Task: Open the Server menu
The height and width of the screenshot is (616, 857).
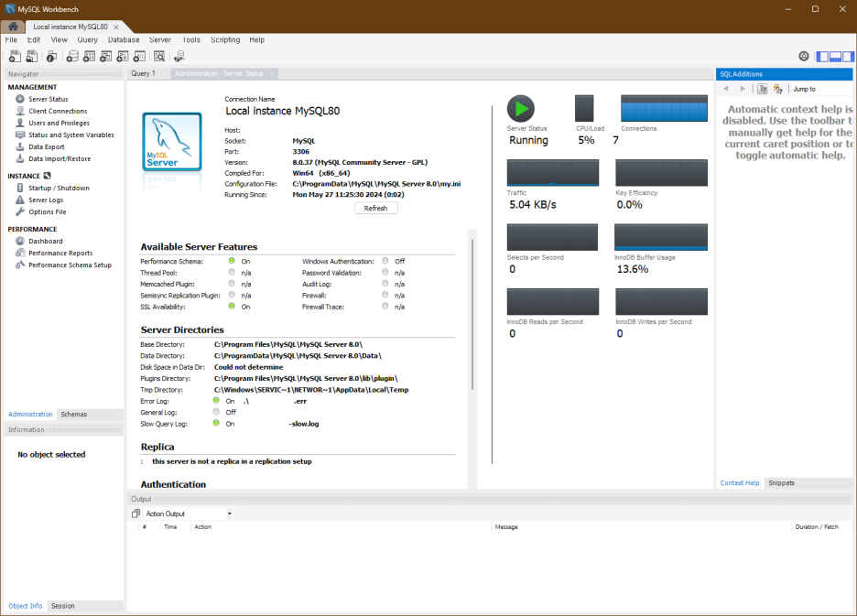Action: click(x=159, y=40)
